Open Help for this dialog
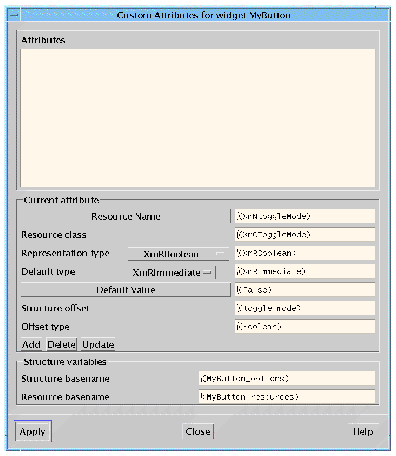Viewport: 396px width, 456px height. pyautogui.click(x=363, y=431)
